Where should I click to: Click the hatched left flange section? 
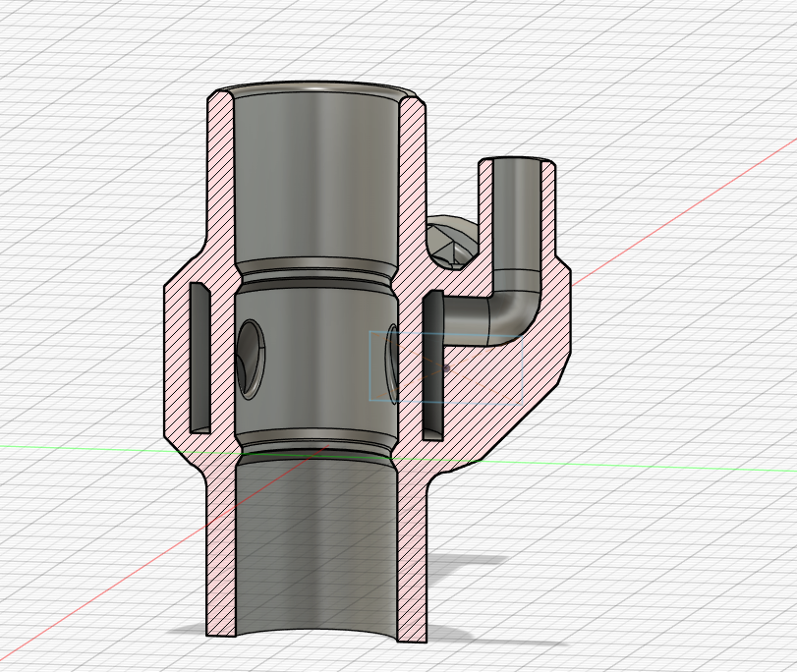tap(177, 359)
